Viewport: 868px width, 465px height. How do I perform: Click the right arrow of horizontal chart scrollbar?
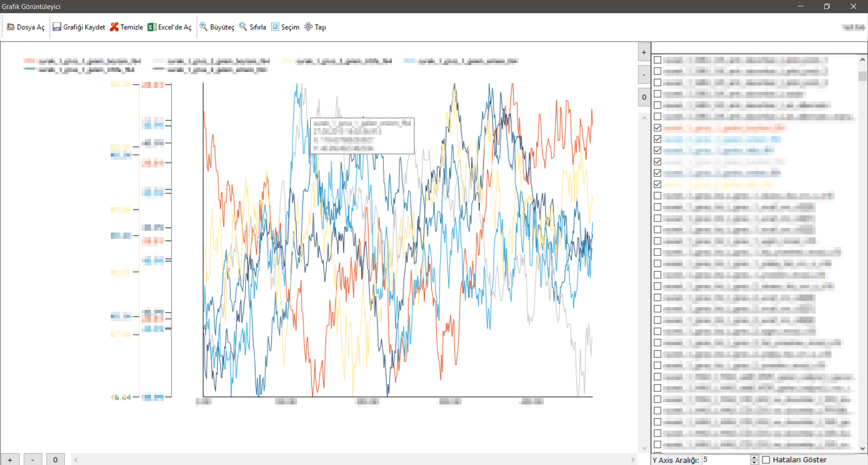click(633, 460)
